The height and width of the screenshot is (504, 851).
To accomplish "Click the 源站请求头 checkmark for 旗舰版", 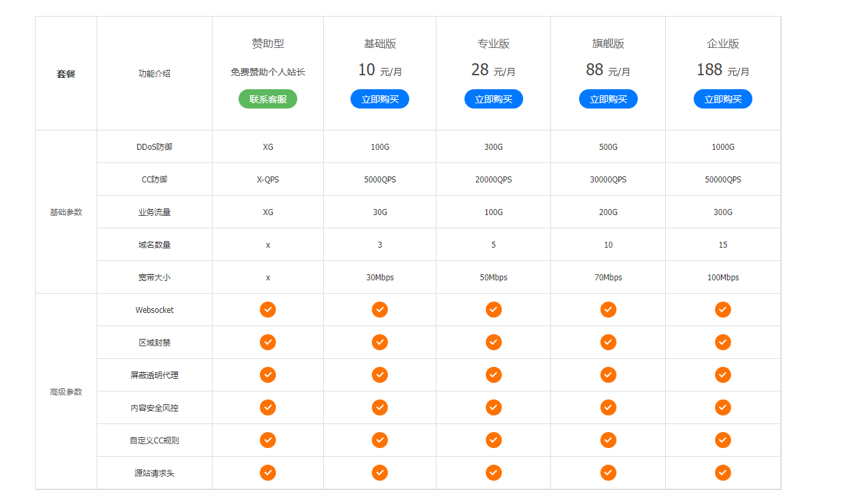I will [x=608, y=473].
